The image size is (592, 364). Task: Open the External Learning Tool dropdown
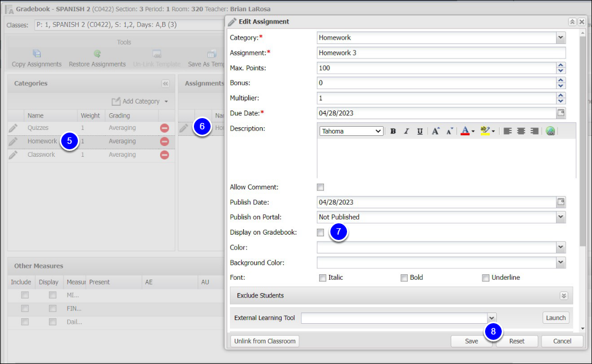point(491,318)
